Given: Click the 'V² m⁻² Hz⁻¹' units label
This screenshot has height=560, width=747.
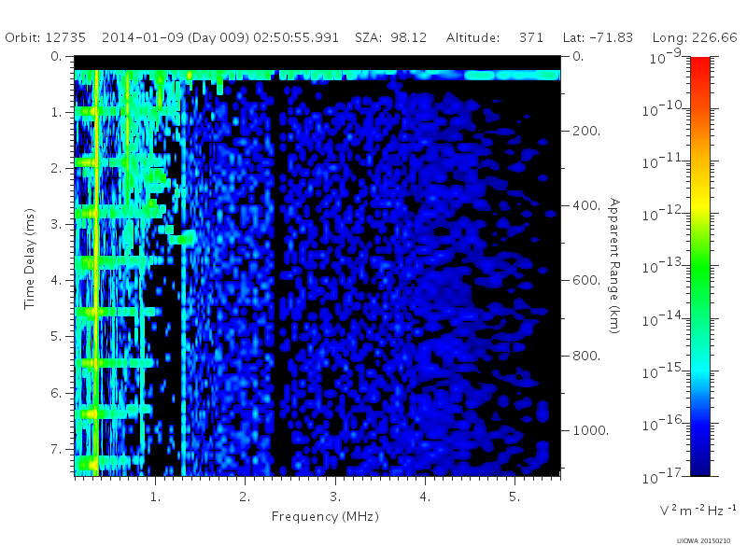Looking at the screenshot, I should click(698, 510).
